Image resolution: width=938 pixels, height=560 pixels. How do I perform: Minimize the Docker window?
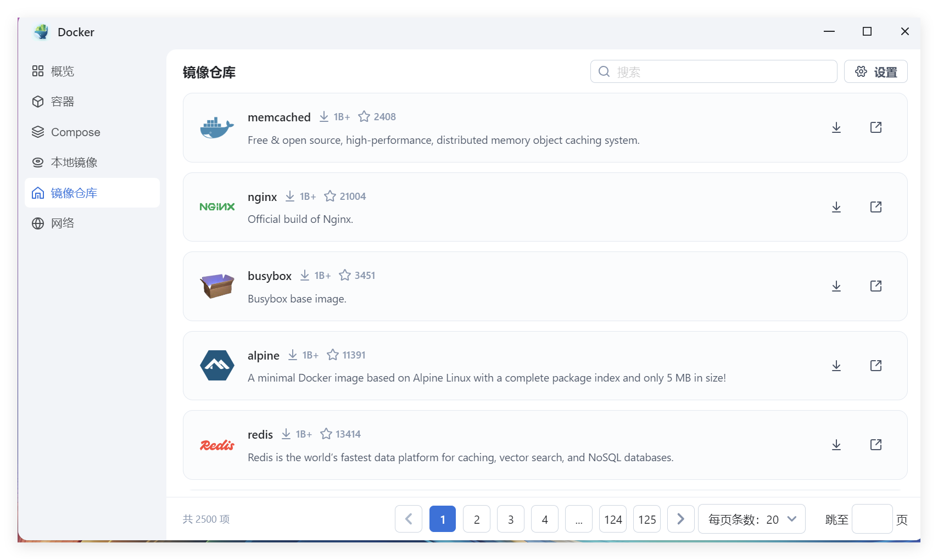pyautogui.click(x=829, y=31)
